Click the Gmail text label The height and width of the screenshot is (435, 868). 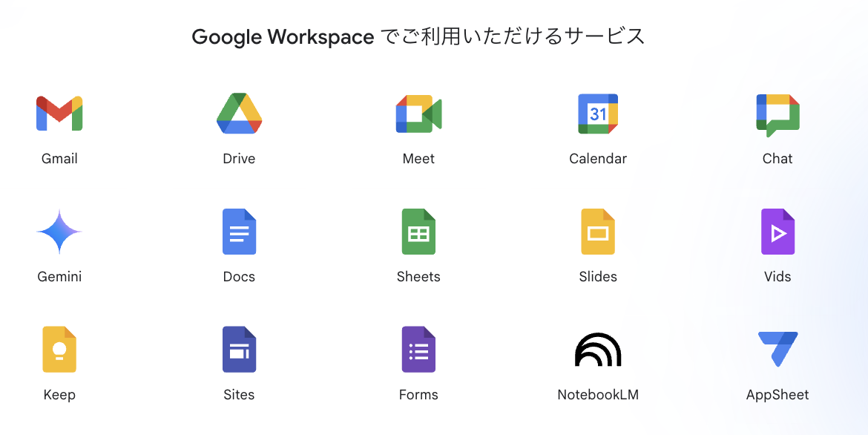[x=59, y=158]
